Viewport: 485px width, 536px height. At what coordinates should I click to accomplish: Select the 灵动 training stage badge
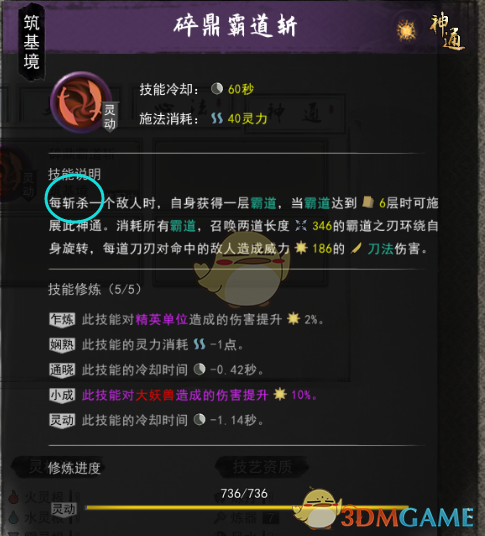pos(62,420)
